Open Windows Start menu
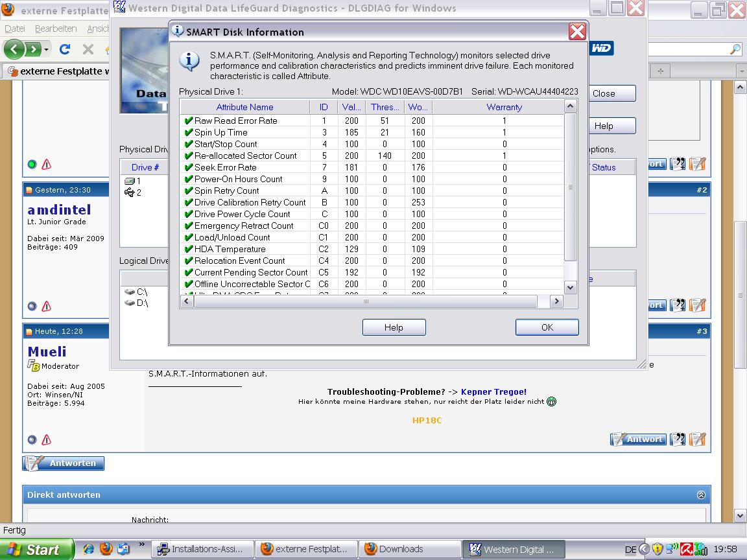 point(37,550)
